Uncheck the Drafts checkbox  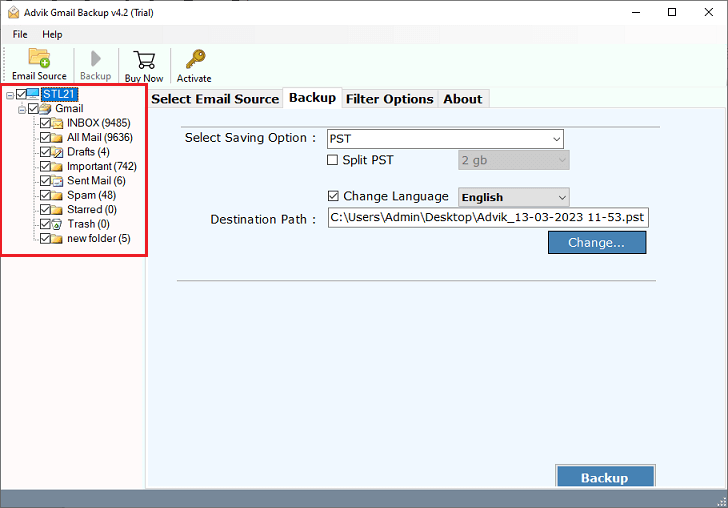45,152
